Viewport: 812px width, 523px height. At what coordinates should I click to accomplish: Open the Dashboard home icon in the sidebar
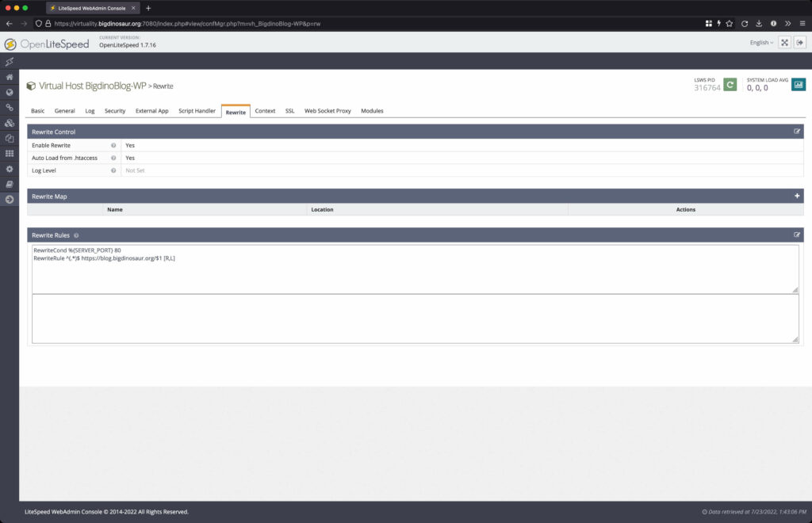coord(10,77)
